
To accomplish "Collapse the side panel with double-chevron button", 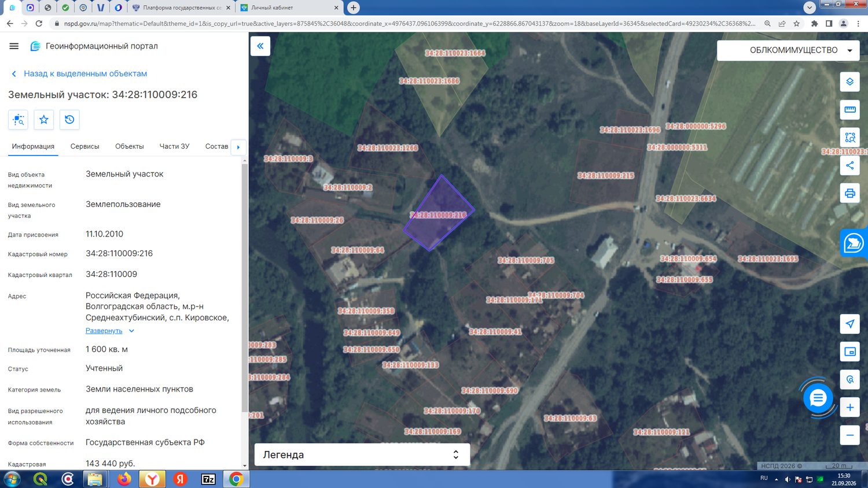I will (260, 46).
